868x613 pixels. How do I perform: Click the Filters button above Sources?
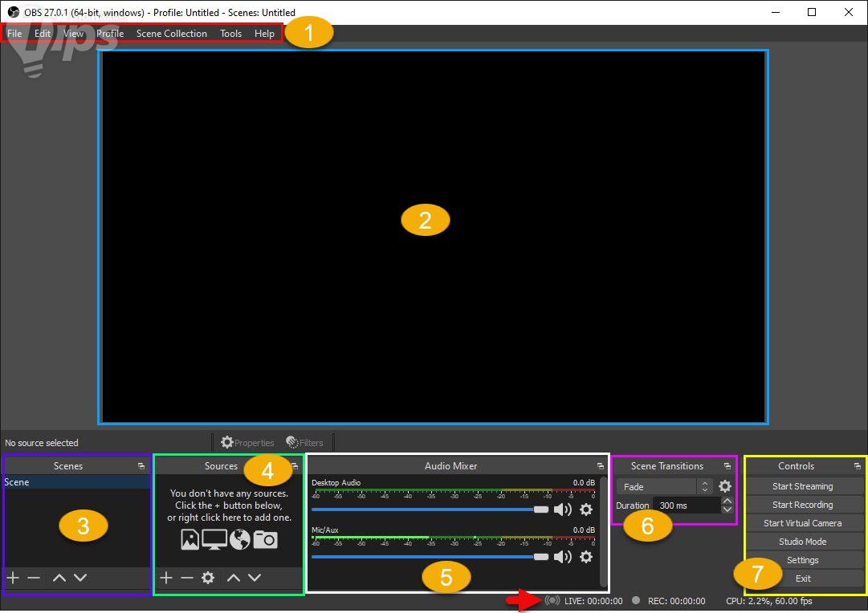[305, 443]
